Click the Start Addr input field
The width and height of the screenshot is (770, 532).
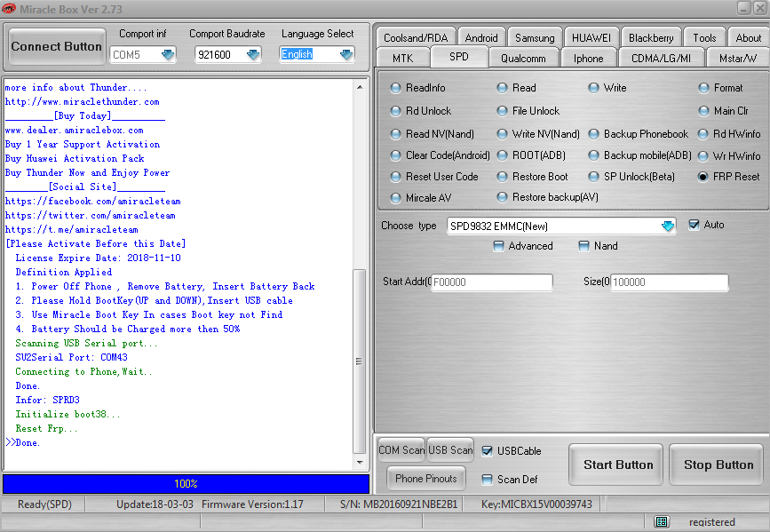tap(491, 282)
